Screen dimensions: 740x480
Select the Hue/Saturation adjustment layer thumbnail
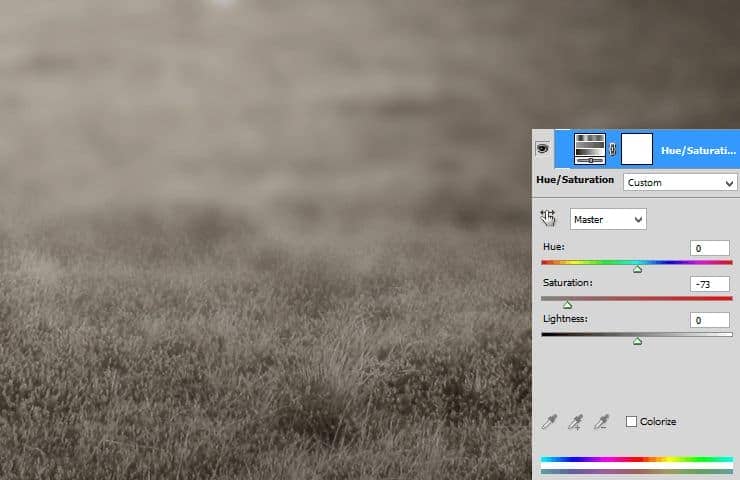coord(589,149)
